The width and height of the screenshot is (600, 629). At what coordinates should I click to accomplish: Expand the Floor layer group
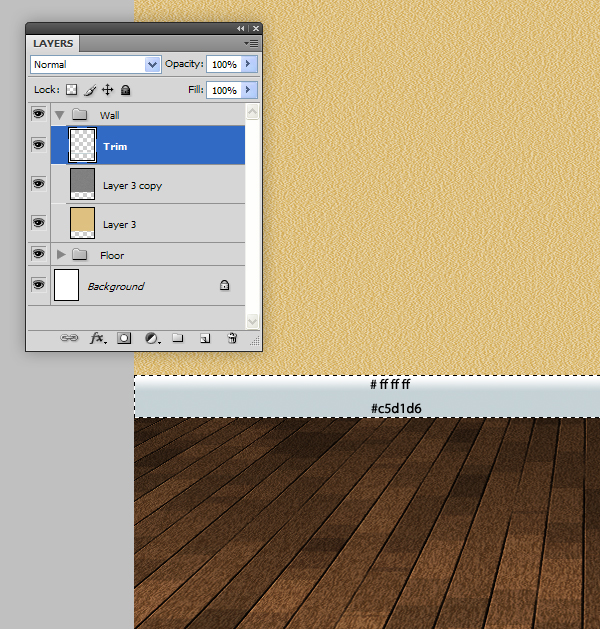click(x=61, y=255)
